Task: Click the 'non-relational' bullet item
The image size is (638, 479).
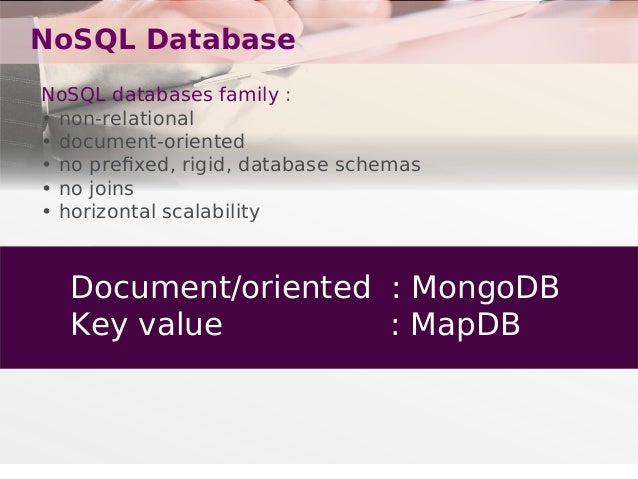Action: coord(127,119)
